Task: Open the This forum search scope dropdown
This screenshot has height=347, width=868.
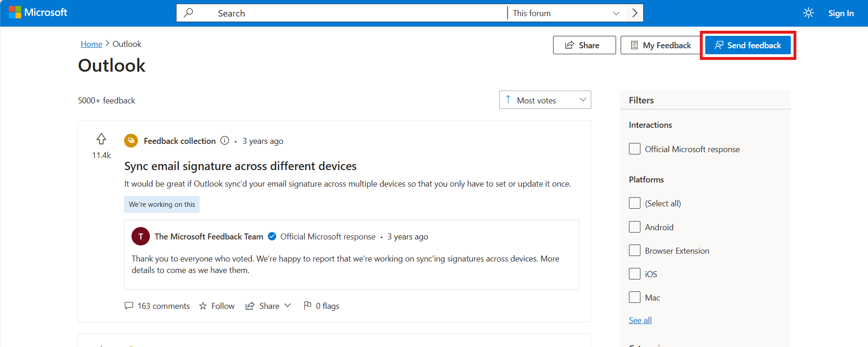Action: click(x=566, y=13)
